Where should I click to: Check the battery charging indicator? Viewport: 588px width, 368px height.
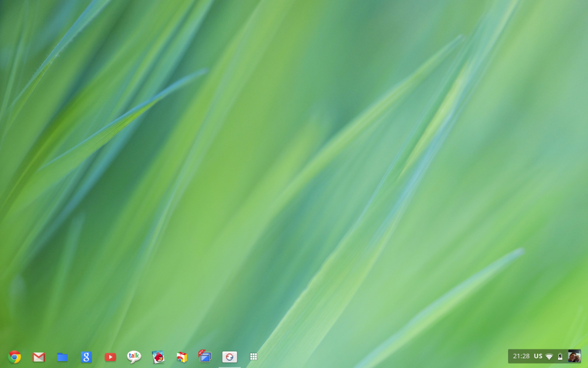560,356
